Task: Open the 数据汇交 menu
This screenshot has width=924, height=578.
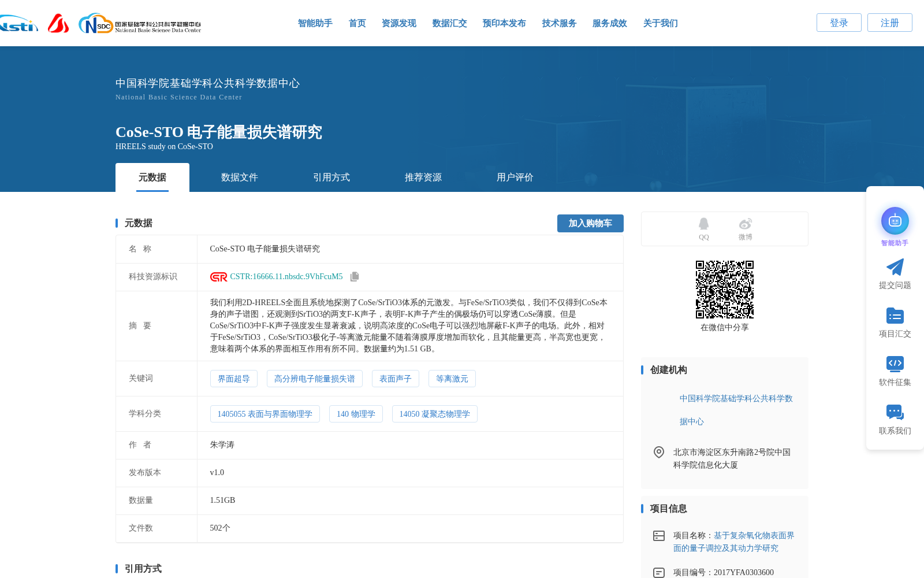Action: (x=449, y=23)
